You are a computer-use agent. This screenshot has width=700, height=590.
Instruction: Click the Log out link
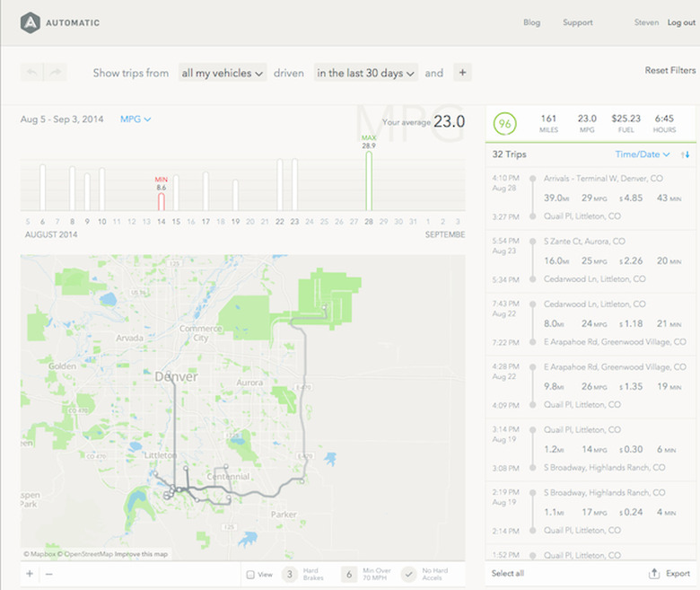coord(681,22)
